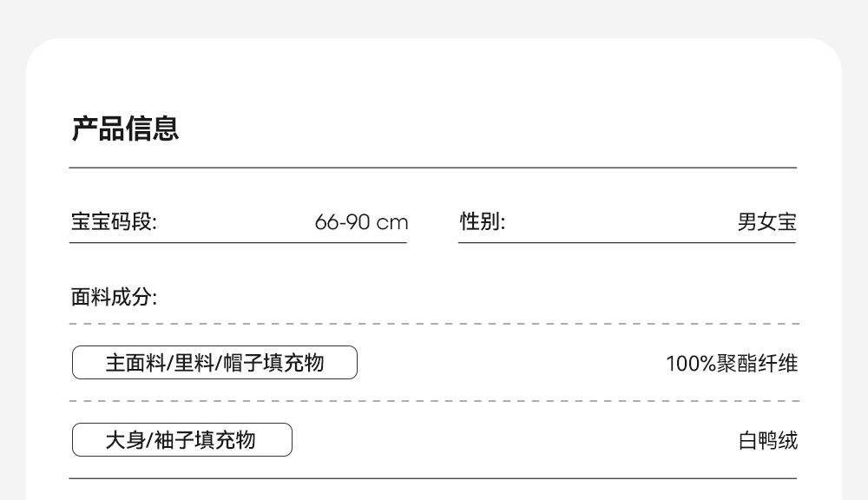This screenshot has height=500, width=868.
Task: Click the 白鸭绒 filling value
Action: 767,441
